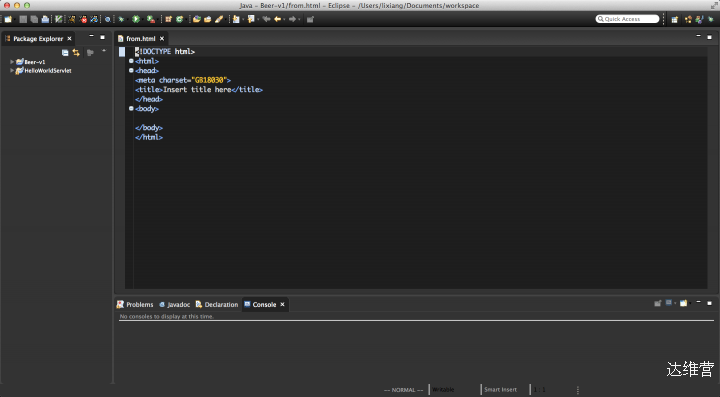Click the Print icon in toolbar
Image resolution: width=720 pixels, height=397 pixels.
45,19
